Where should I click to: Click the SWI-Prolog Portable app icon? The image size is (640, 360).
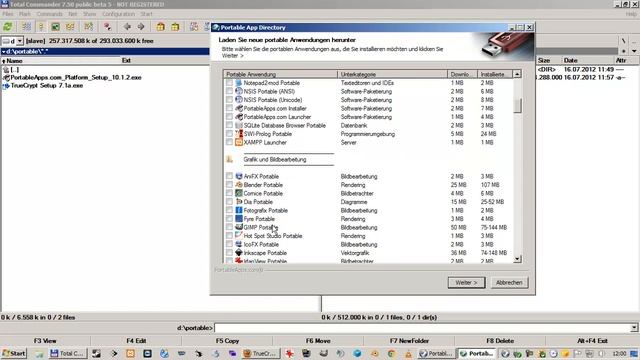tap(239, 134)
